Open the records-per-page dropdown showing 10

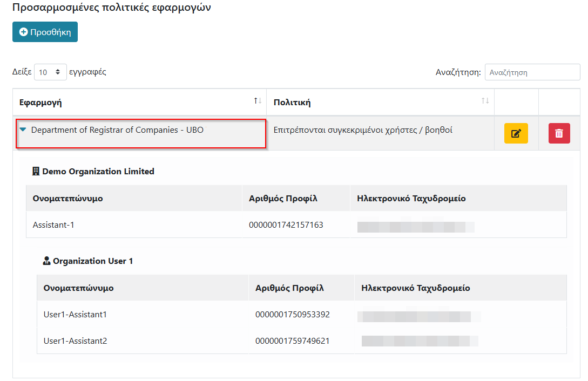(x=50, y=72)
